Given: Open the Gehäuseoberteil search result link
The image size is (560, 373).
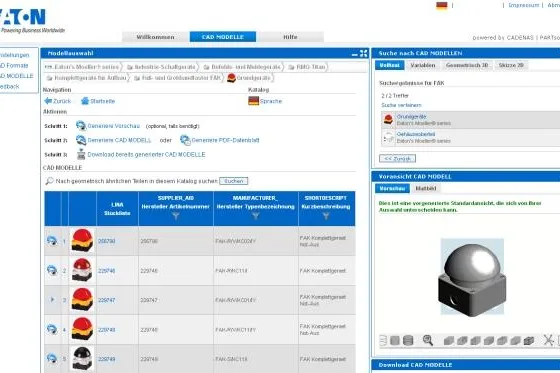Looking at the screenshot, I should click(416, 134).
